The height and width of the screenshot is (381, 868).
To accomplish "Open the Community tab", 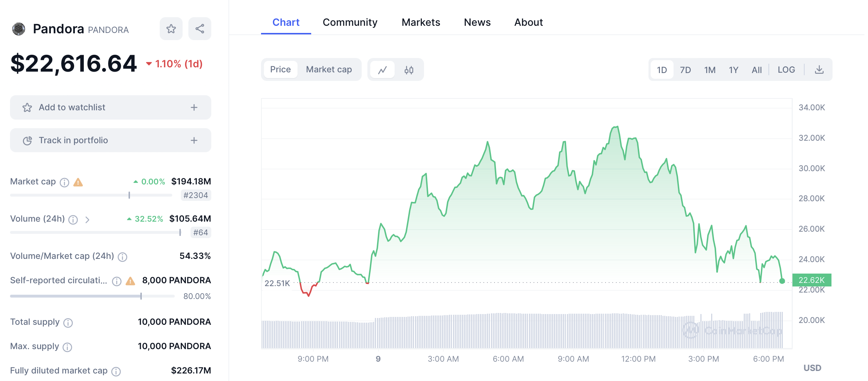I will point(350,22).
